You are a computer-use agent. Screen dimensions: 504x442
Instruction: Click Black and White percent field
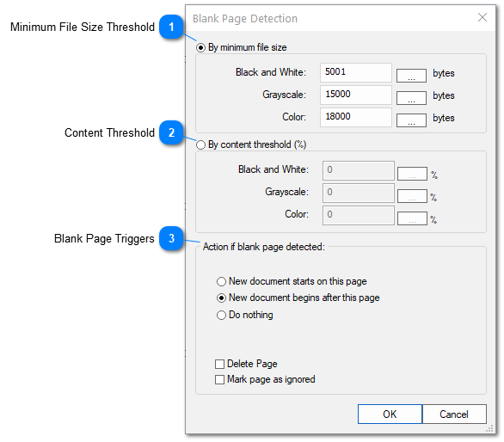pos(359,170)
